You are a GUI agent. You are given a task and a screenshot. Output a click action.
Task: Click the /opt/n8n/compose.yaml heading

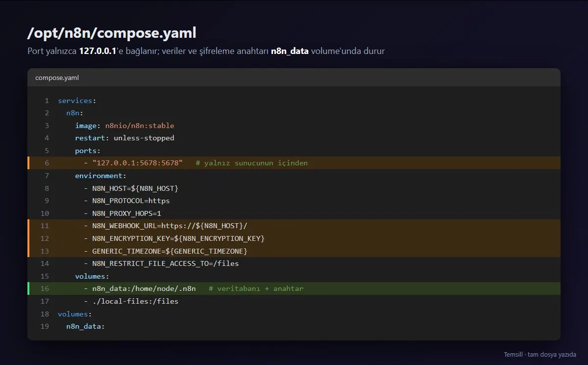112,33
